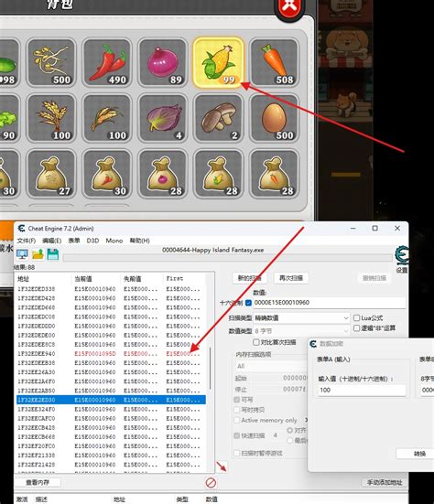Open the 数值类型 8字节 dropdown
434x504 pixels.
pyautogui.click(x=301, y=330)
